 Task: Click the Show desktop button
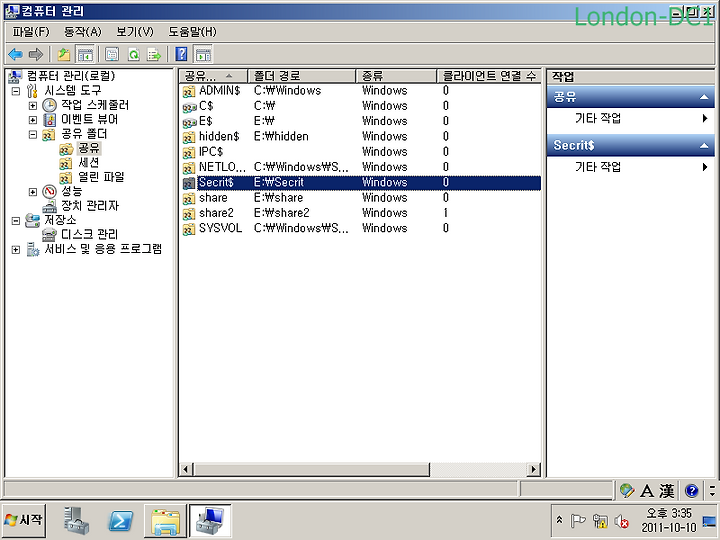(709, 521)
